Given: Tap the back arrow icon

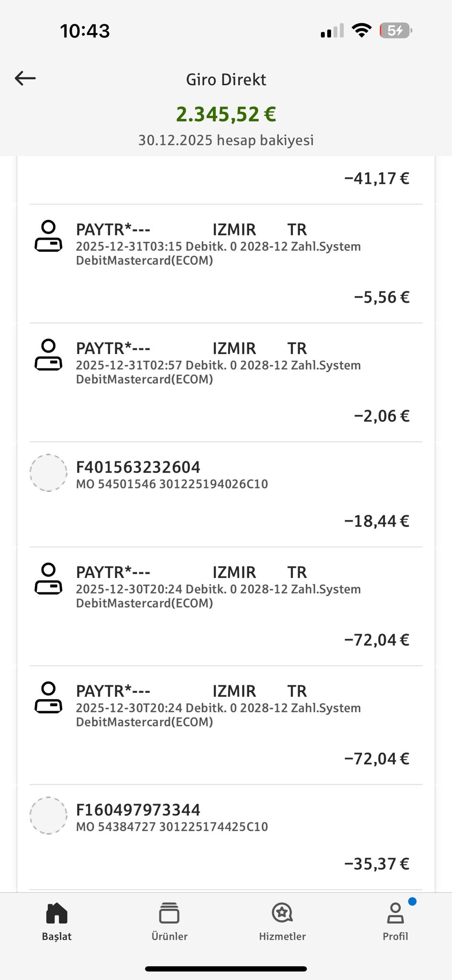Looking at the screenshot, I should click(25, 78).
